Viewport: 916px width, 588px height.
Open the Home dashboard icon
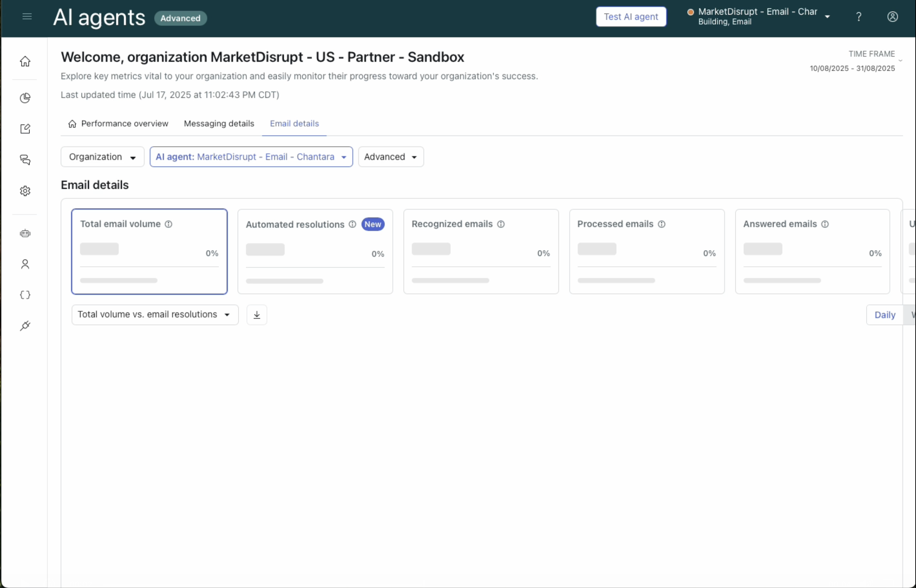click(25, 61)
